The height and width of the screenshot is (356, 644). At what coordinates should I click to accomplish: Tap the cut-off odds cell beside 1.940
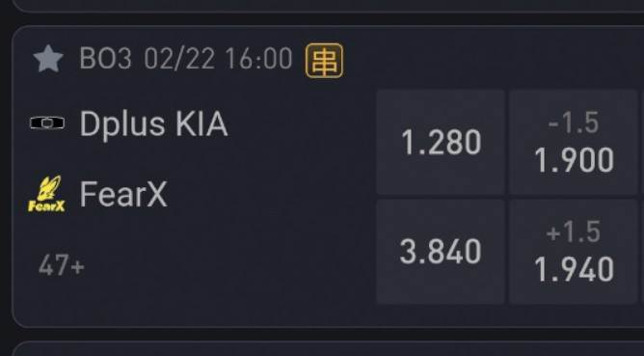(x=643, y=252)
